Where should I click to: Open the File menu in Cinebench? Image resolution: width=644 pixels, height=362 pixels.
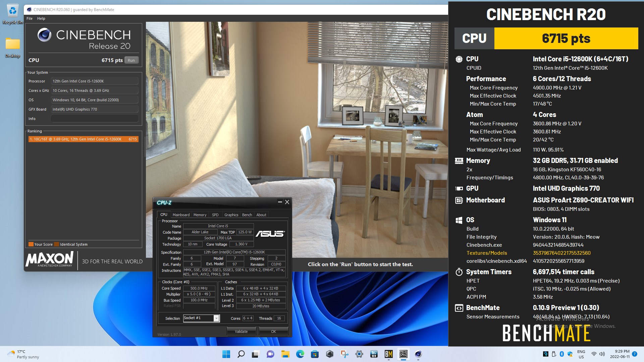coord(30,18)
